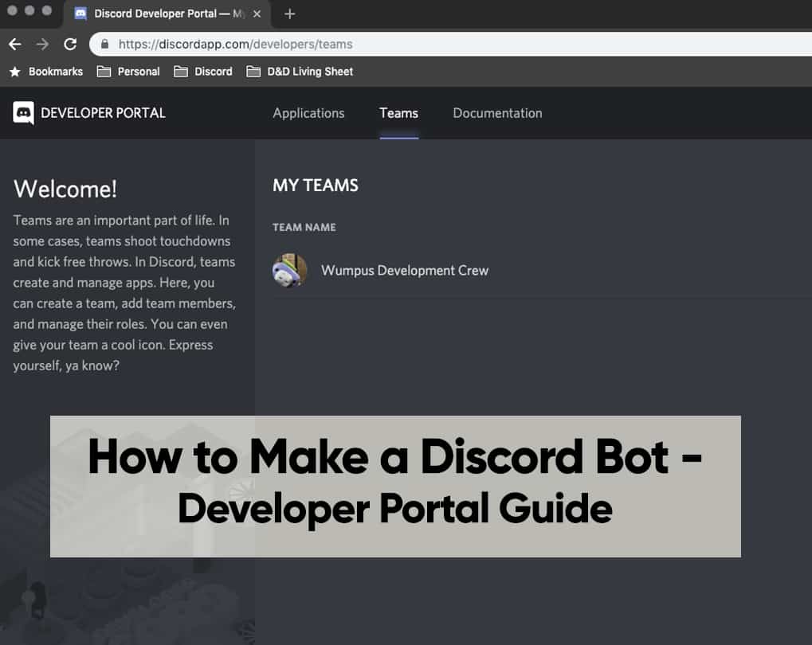Click the browser back arrow
The width and height of the screenshot is (812, 645).
[x=15, y=45]
